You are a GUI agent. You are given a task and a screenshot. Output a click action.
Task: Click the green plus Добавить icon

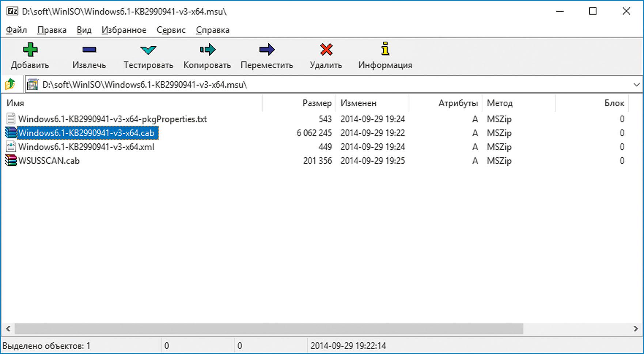30,50
